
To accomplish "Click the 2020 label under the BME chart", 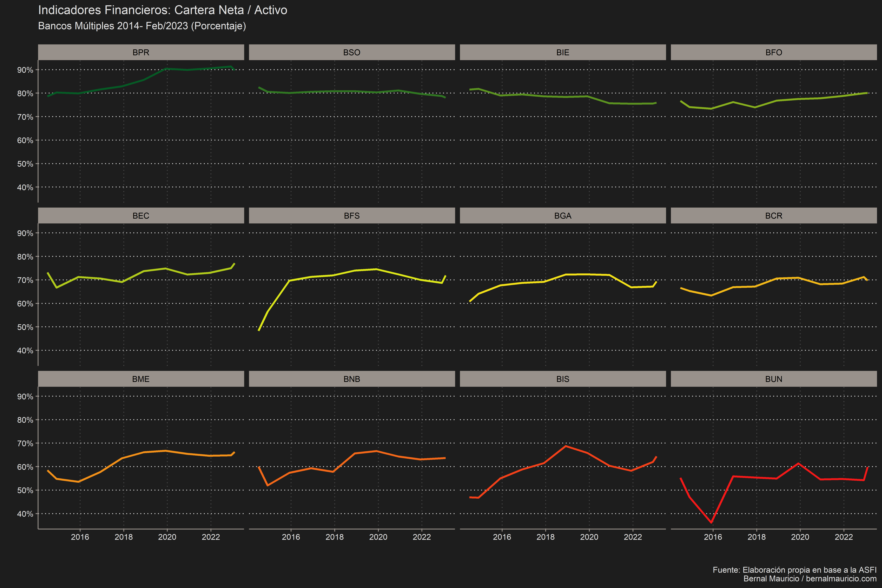I will pyautogui.click(x=167, y=537).
